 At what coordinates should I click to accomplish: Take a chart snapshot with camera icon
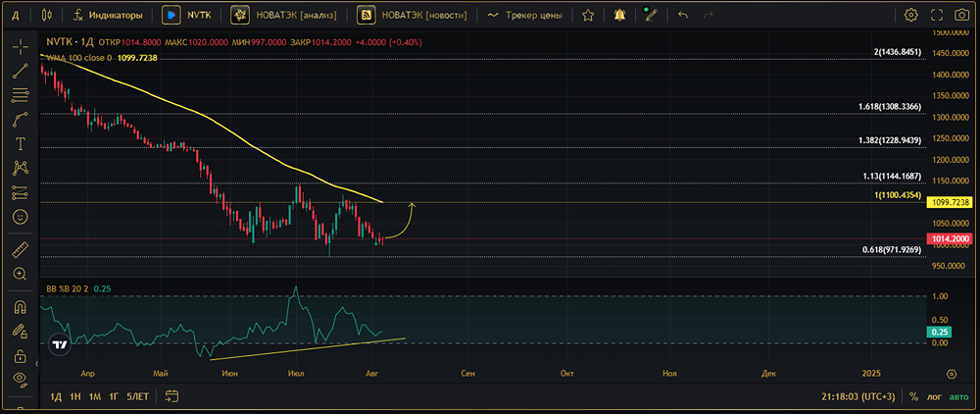click(x=961, y=15)
